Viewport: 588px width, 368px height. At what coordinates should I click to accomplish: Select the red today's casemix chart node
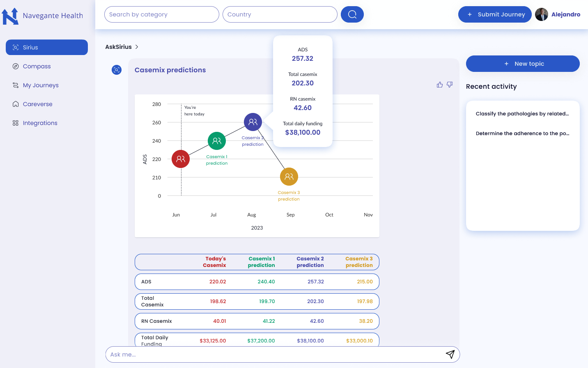(x=181, y=159)
